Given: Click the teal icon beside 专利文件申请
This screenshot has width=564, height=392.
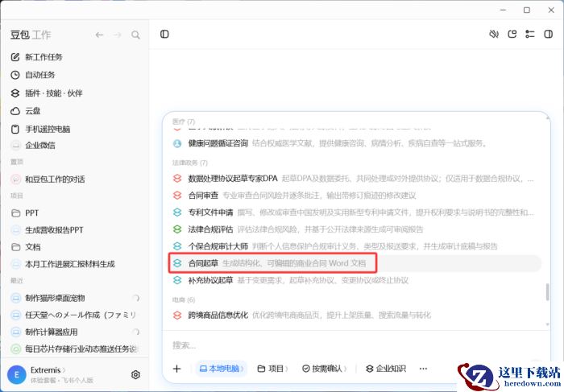Looking at the screenshot, I should tap(177, 213).
